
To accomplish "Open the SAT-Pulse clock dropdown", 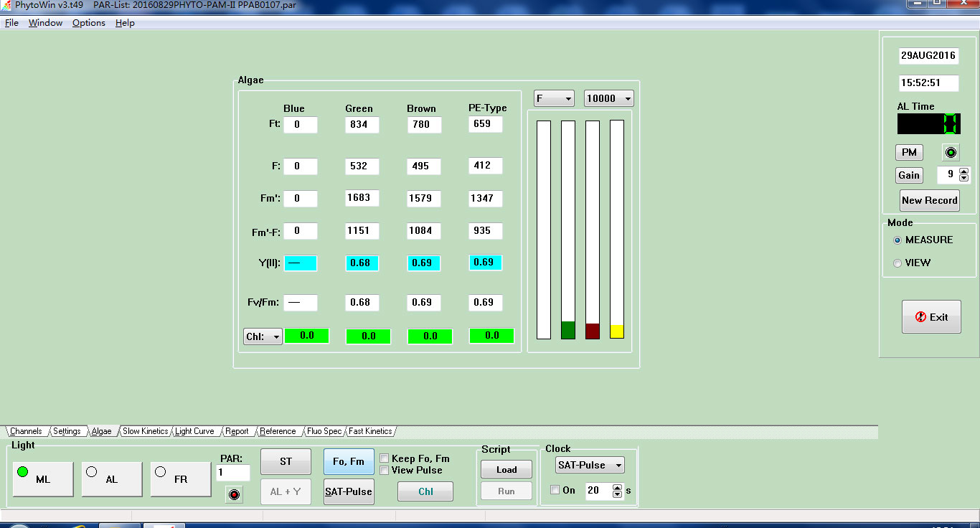I will [x=590, y=465].
